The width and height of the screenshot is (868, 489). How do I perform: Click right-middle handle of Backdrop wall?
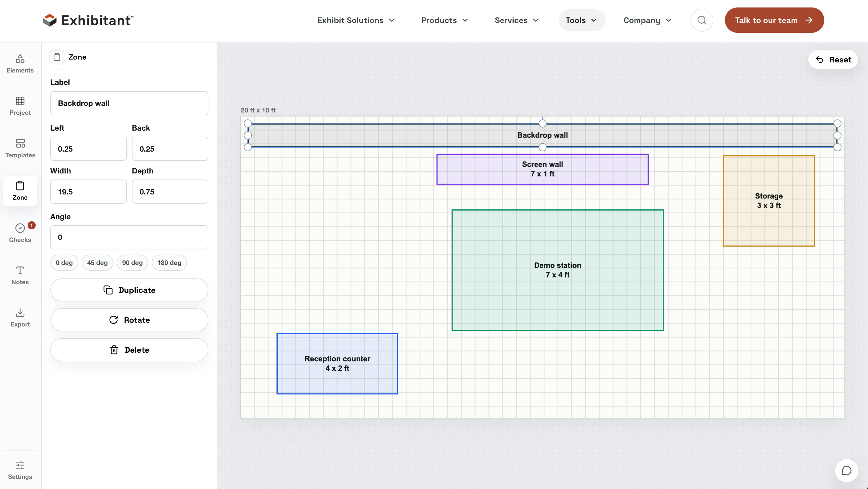[837, 135]
